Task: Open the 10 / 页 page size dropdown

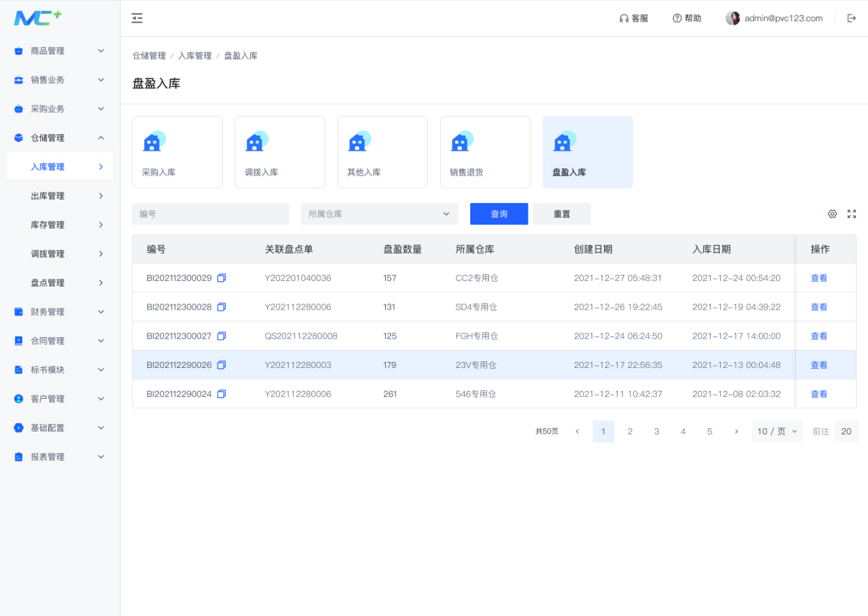Action: click(777, 432)
